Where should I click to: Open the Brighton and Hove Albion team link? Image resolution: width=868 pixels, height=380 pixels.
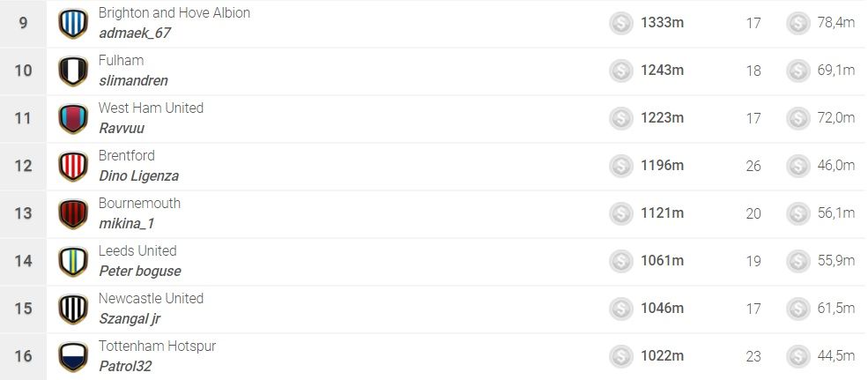tap(174, 13)
